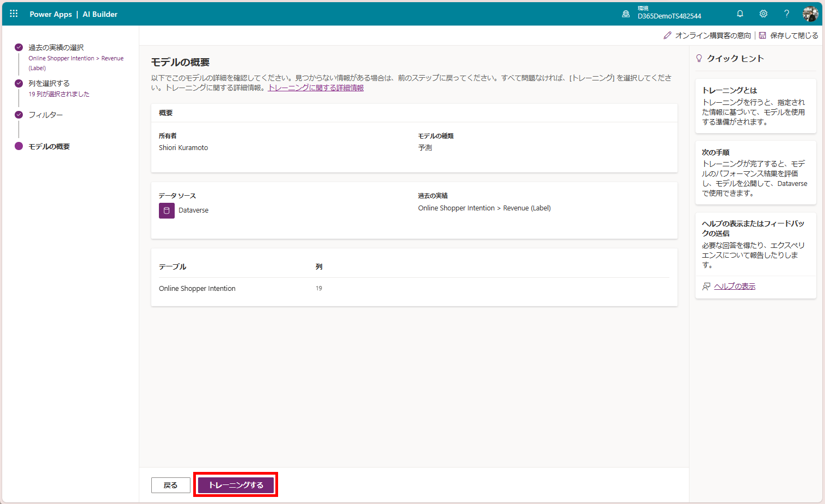Click the トレーニングとは hint card
Image resolution: width=825 pixels, height=504 pixels.
pos(756,106)
